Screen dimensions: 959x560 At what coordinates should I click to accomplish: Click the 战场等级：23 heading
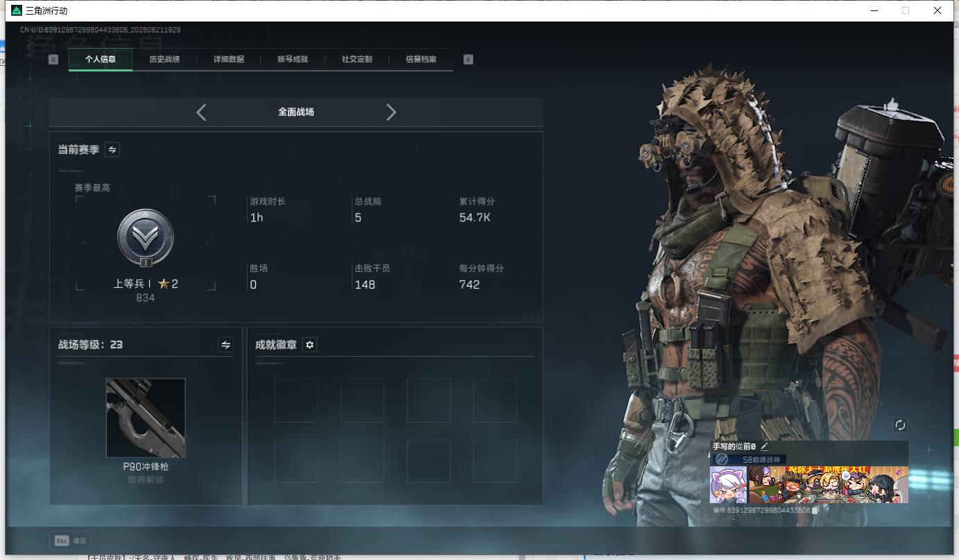point(90,344)
